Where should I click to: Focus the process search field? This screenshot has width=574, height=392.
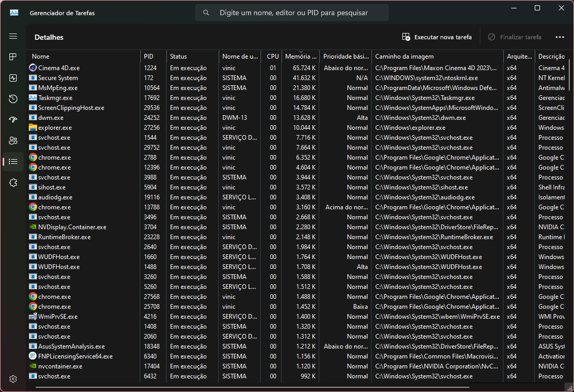(x=292, y=13)
